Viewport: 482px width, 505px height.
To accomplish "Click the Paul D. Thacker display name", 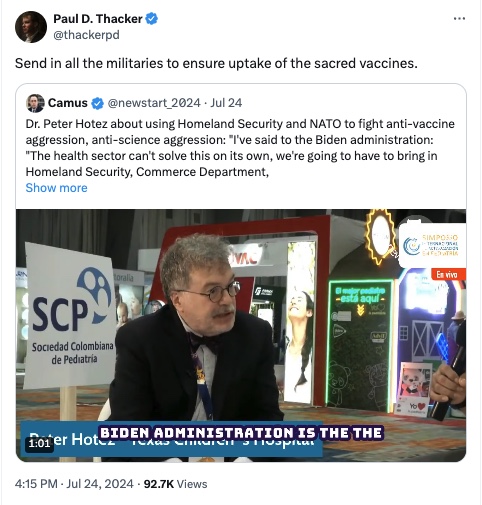I will [98, 19].
